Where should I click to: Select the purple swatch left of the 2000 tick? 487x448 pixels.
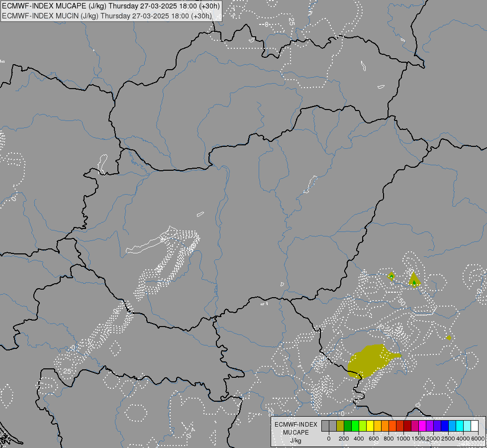pos(430,426)
